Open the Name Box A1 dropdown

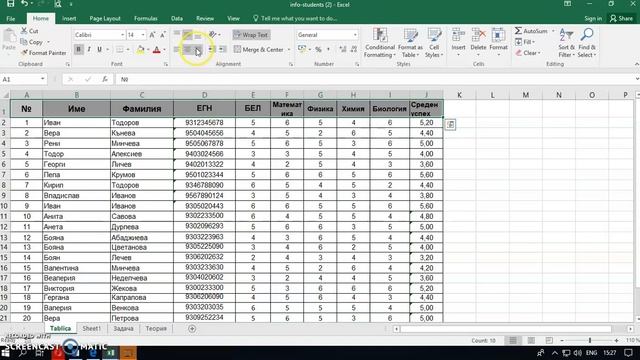(x=42, y=79)
